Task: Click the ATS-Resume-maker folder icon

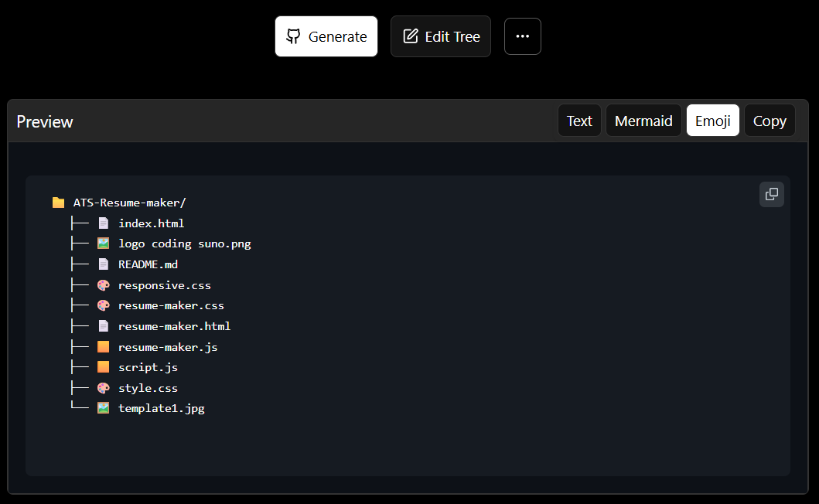Action: pos(59,203)
